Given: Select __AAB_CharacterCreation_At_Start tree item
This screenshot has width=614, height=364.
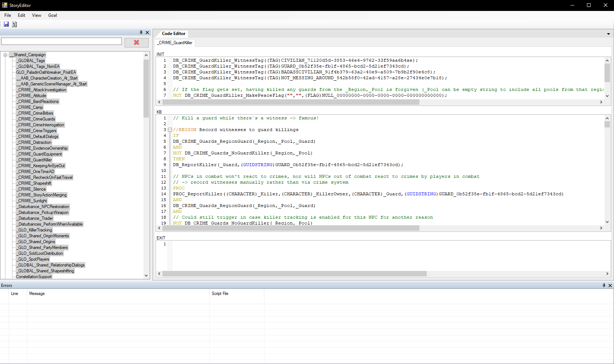Looking at the screenshot, I should 47,78.
